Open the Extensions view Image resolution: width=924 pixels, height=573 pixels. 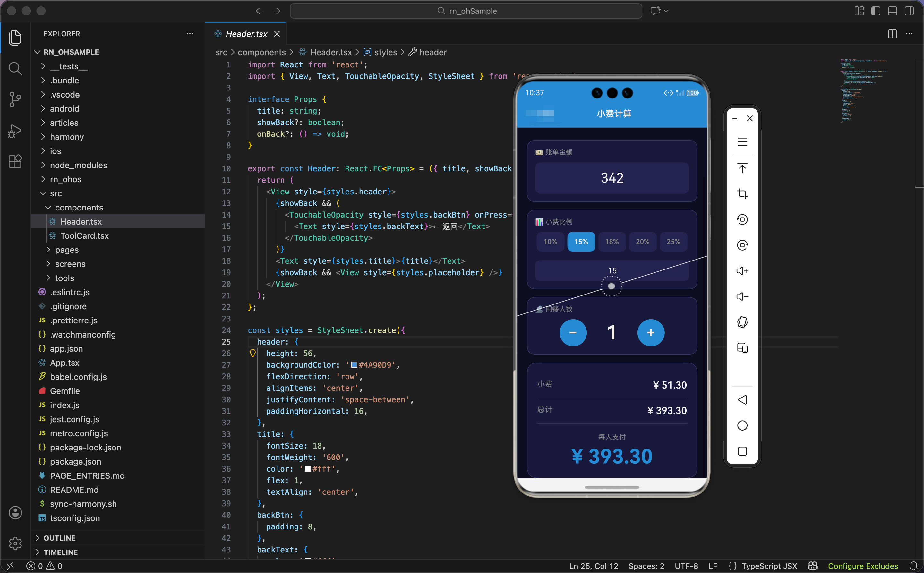(15, 161)
